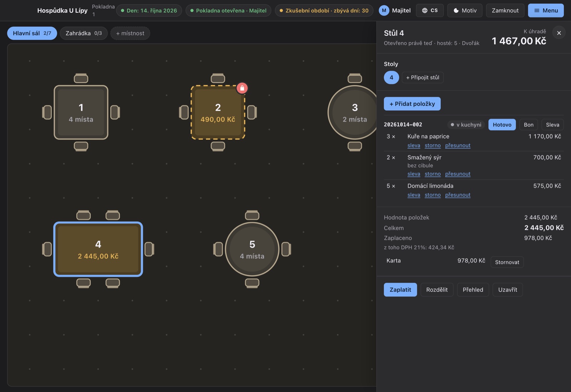Click přesunout link for Domácí limonáda
571x392 pixels.
(458, 195)
